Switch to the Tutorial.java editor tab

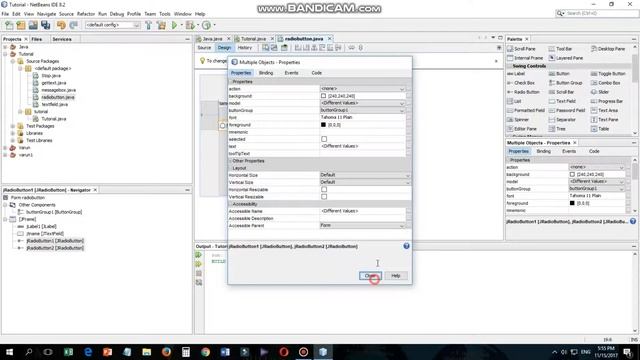pos(253,39)
